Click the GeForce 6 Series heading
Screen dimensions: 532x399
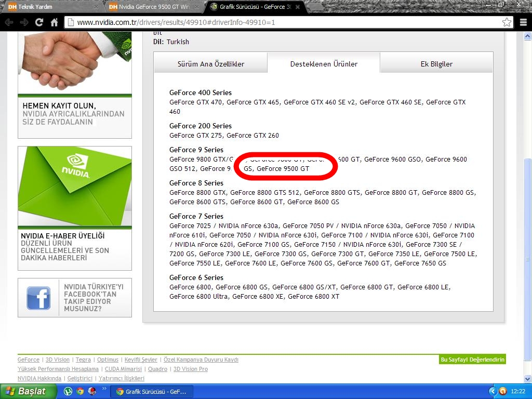196,277
